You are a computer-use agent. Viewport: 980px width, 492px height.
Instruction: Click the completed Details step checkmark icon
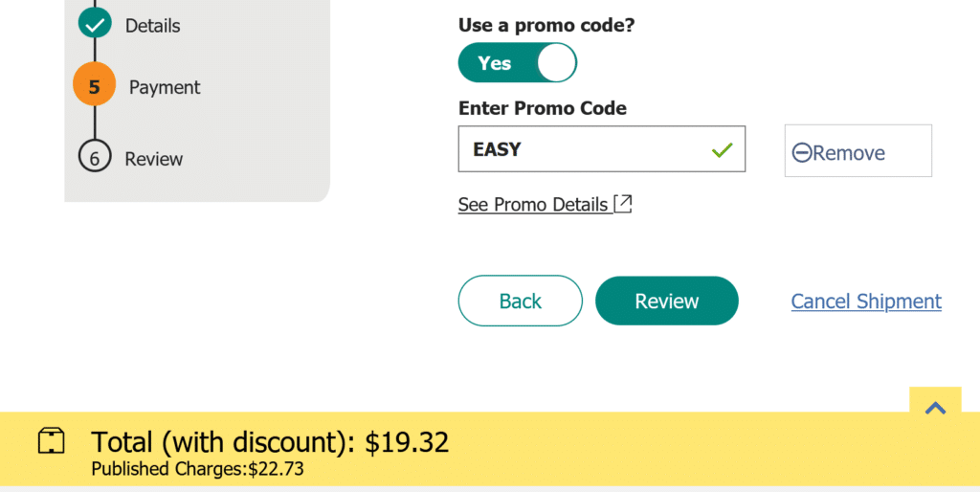tap(95, 23)
